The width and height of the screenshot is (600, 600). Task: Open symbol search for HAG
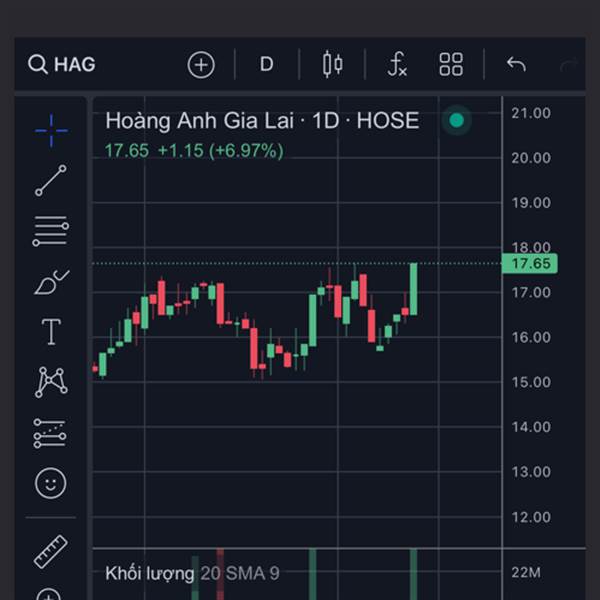(x=62, y=64)
